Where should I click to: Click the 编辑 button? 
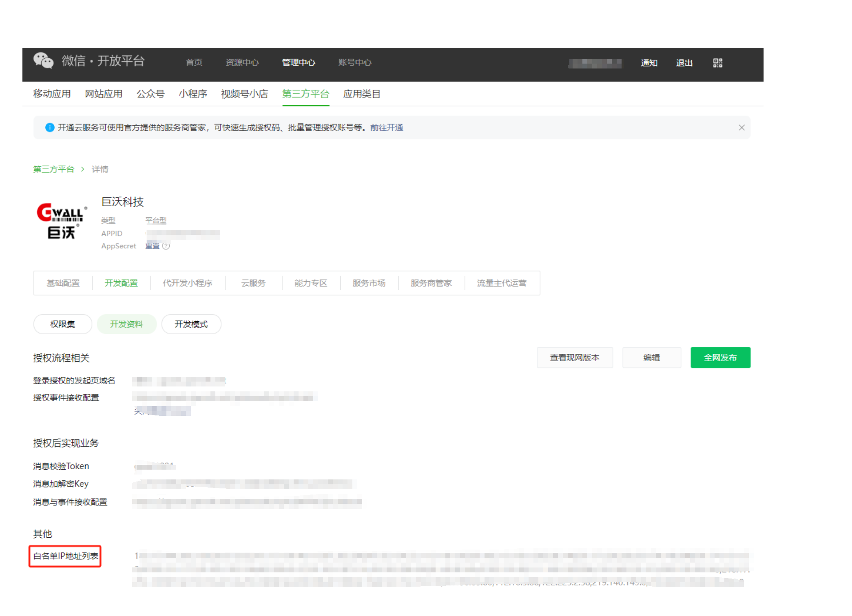click(651, 358)
